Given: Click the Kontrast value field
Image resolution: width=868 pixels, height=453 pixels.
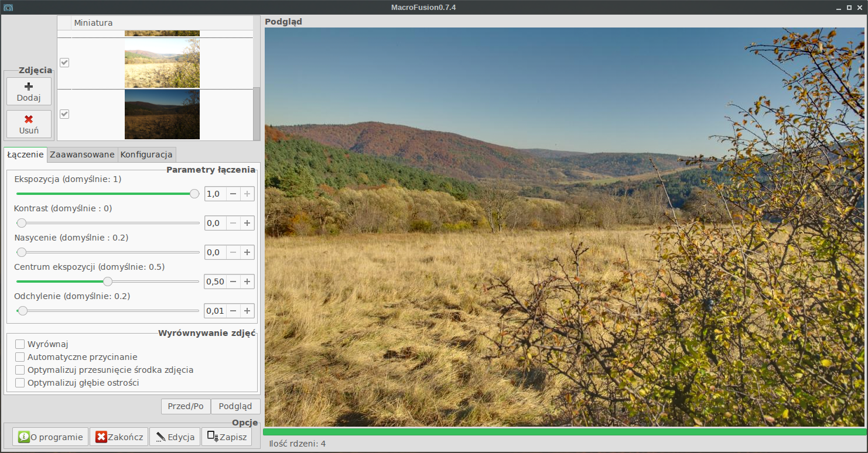Looking at the screenshot, I should click(x=216, y=223).
